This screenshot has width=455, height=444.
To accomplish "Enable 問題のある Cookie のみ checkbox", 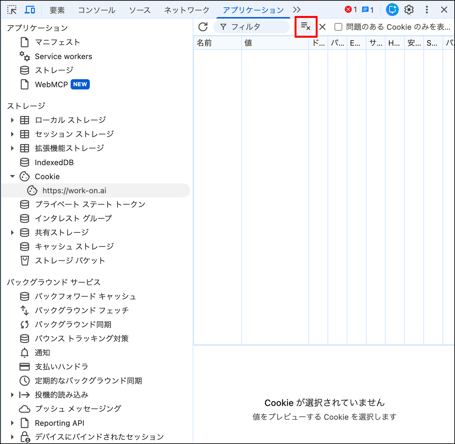I will point(338,27).
